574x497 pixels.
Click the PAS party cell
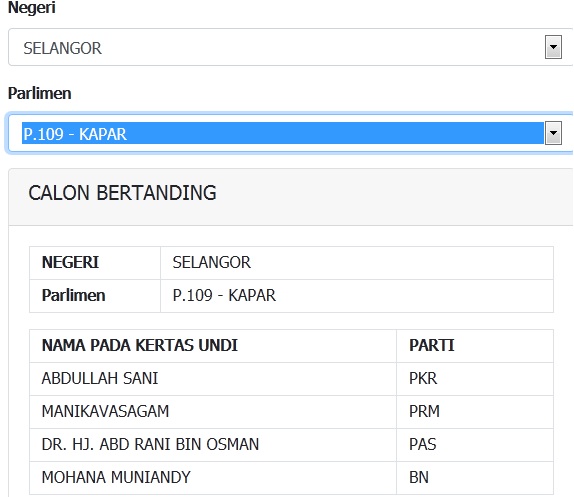point(475,445)
